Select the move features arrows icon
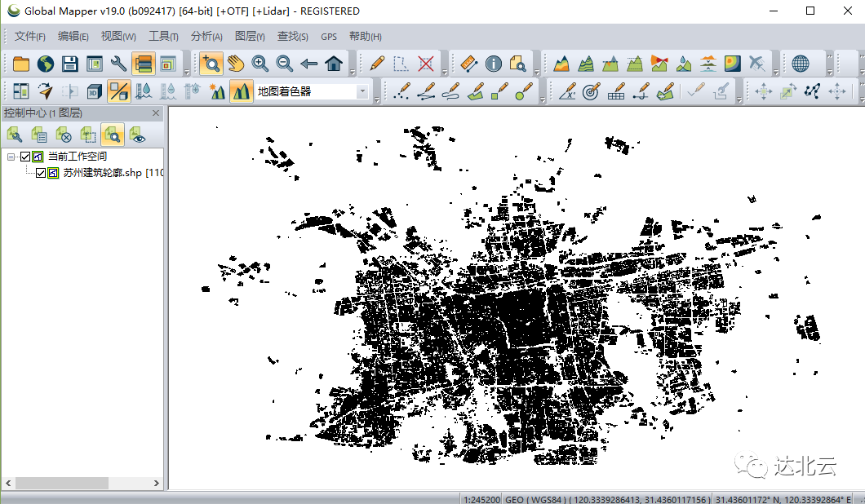Screen dimensions: 865x504 [x=763, y=91]
